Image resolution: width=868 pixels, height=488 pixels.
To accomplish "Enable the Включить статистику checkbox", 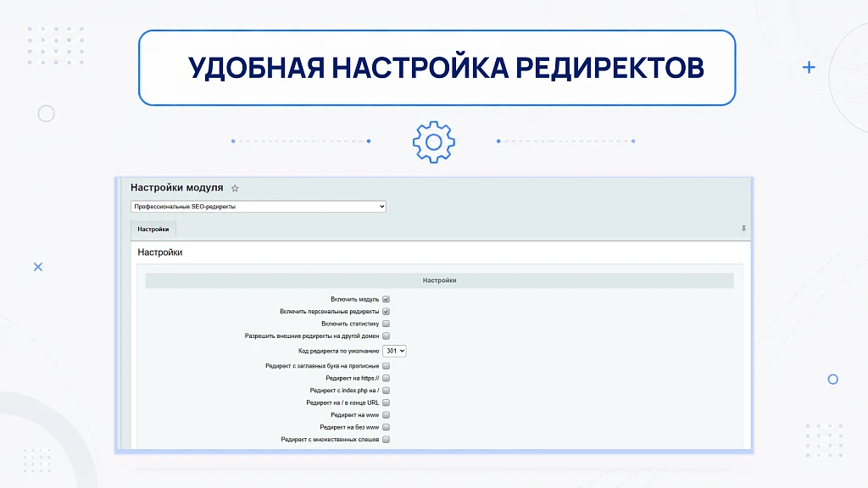I will pos(386,324).
